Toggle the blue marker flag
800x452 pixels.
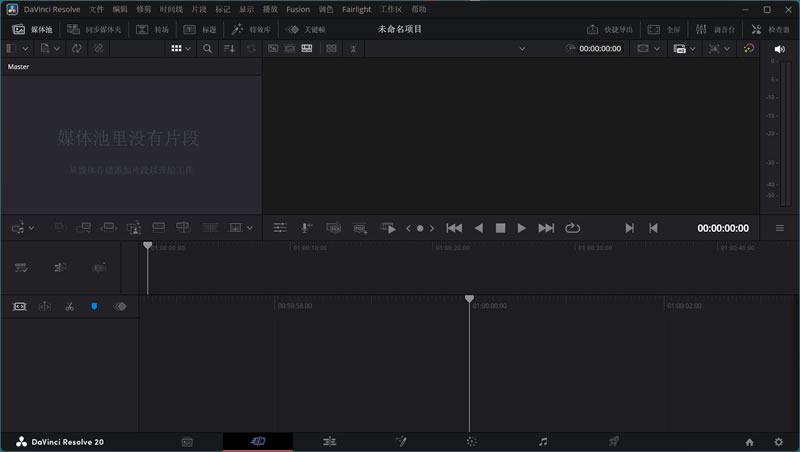94,307
